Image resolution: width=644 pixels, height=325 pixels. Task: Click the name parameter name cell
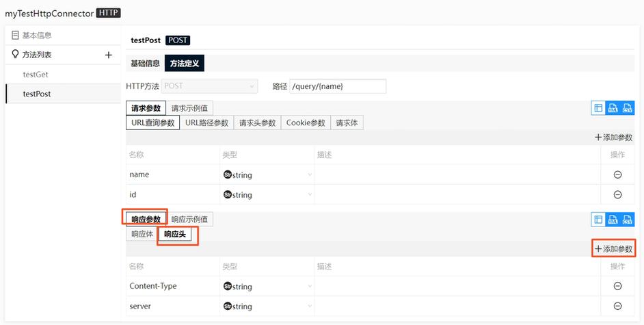click(173, 174)
